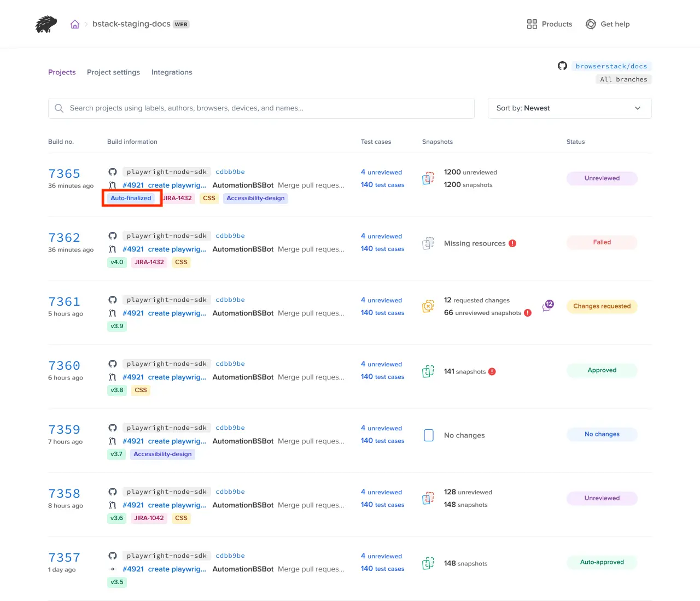Click GitHub icon beside browserstack/docs
The width and height of the screenshot is (700, 601).
pyautogui.click(x=562, y=66)
